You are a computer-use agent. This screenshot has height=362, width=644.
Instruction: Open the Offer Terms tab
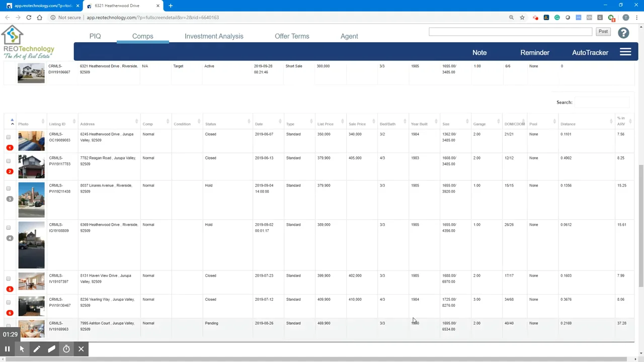click(292, 36)
